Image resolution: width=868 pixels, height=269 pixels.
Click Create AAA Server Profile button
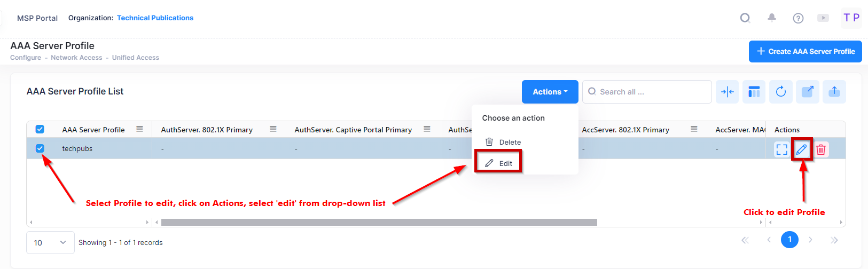805,51
